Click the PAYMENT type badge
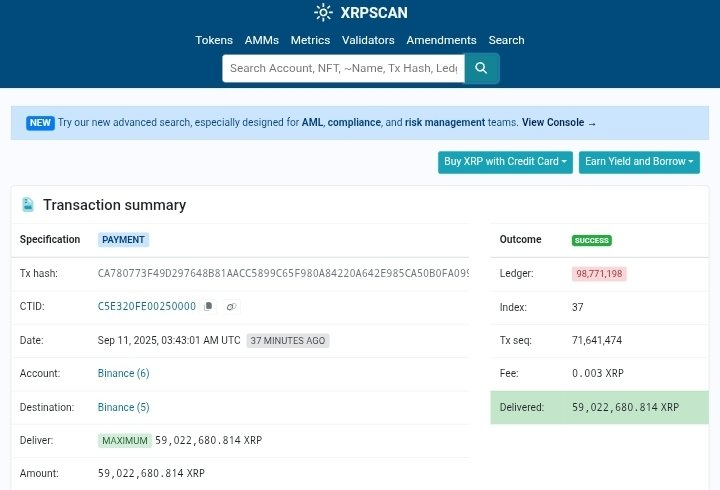The width and height of the screenshot is (720, 490). pos(123,240)
